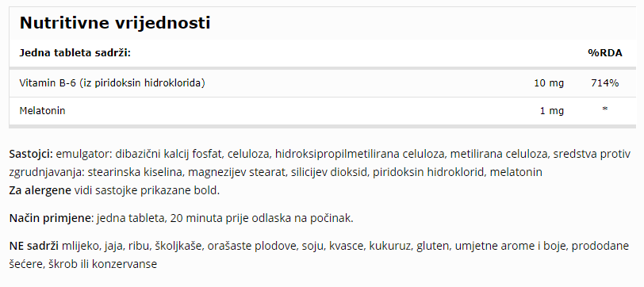Click the bold Sastojci label
Screen dimensions: 644x287
[x=31, y=155]
